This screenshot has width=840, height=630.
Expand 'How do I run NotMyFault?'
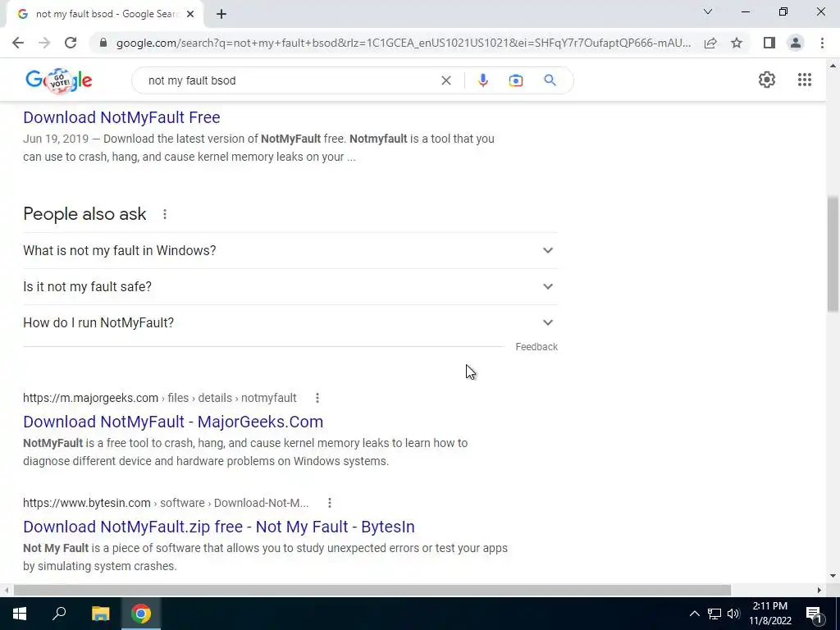coord(290,322)
